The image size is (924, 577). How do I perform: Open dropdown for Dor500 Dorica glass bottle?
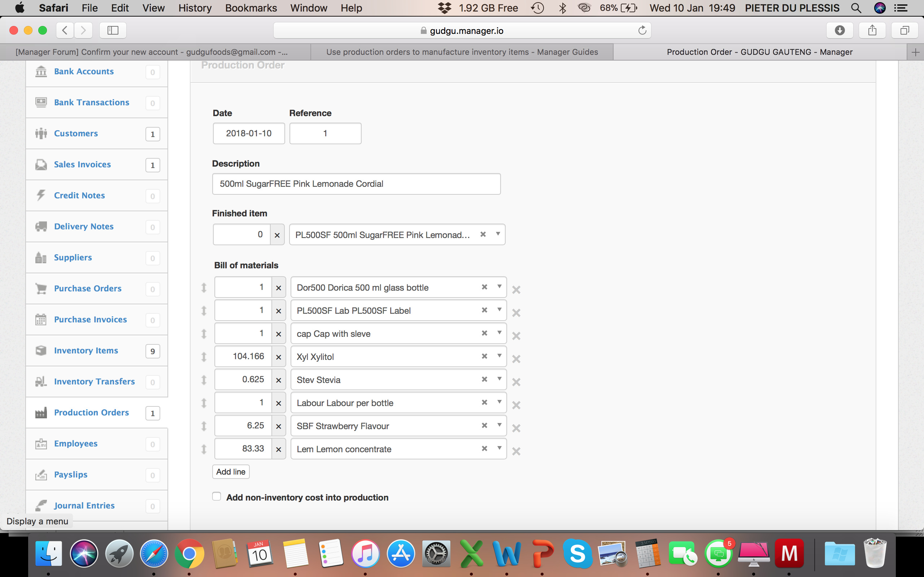coord(499,287)
